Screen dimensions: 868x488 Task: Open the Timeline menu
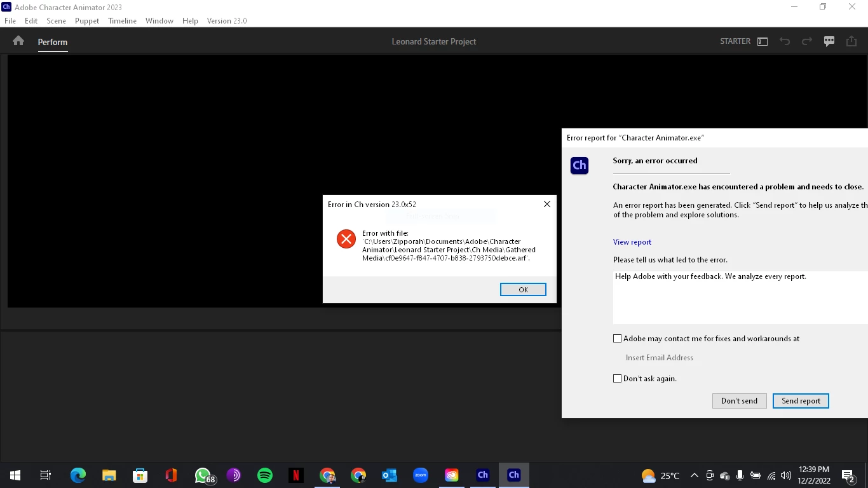(122, 21)
